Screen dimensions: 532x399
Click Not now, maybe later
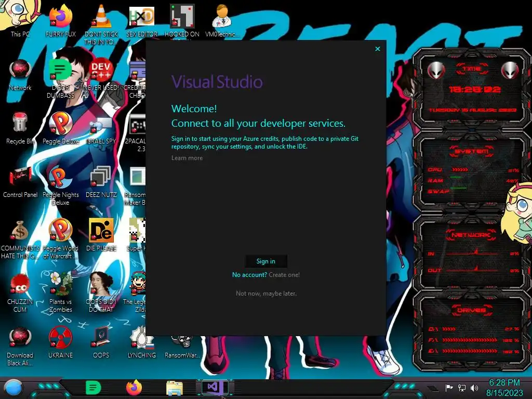(x=267, y=294)
